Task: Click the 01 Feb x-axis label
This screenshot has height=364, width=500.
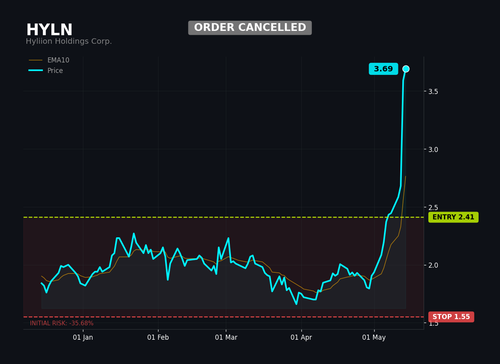Action: point(158,337)
